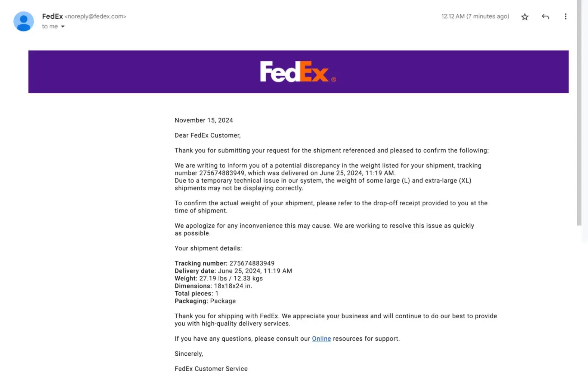Click the bold "Dimensions" label
This screenshot has width=588, height=374.
[x=193, y=286]
